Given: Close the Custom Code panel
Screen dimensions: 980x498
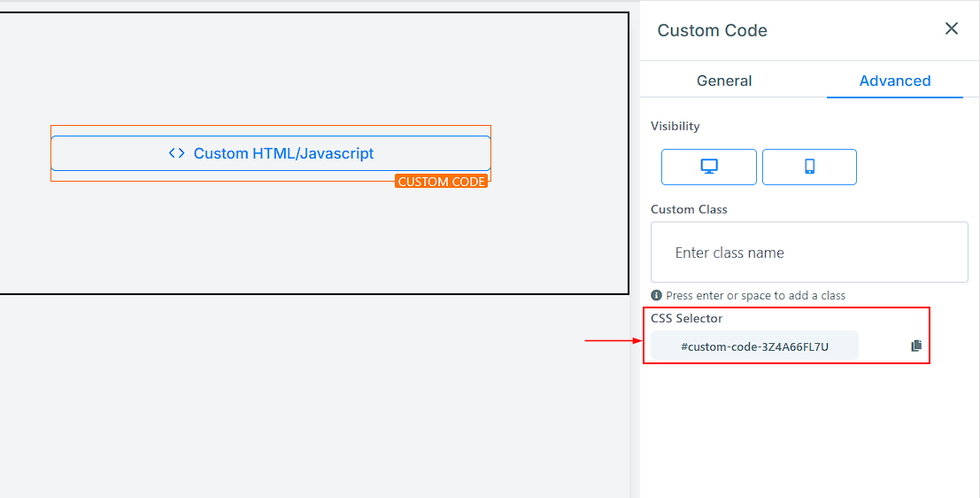Looking at the screenshot, I should click(952, 29).
